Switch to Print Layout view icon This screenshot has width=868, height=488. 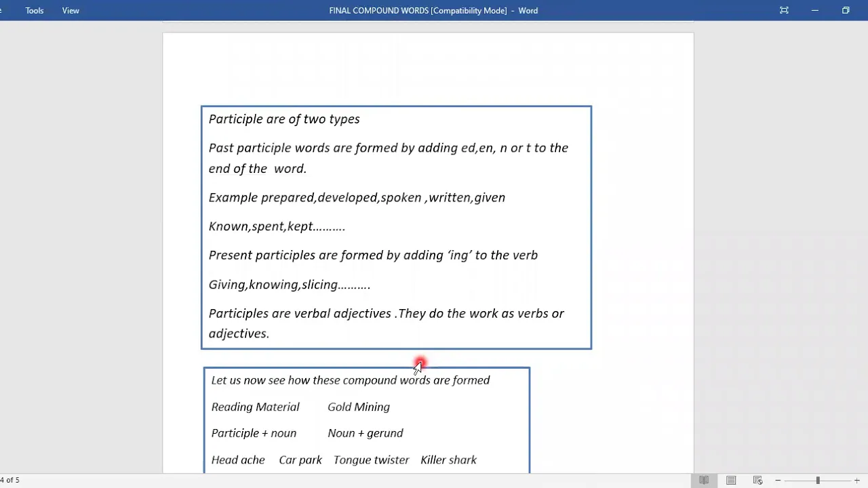731,481
